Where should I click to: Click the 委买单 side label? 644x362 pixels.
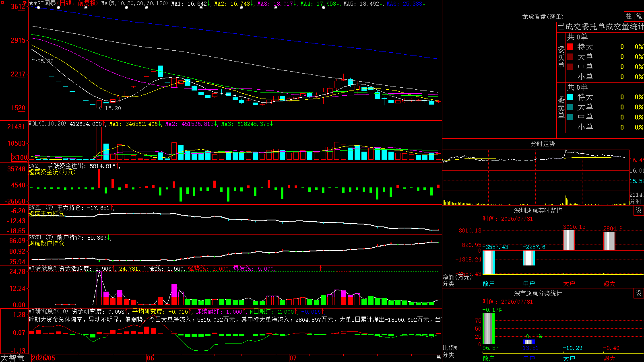click(561, 58)
